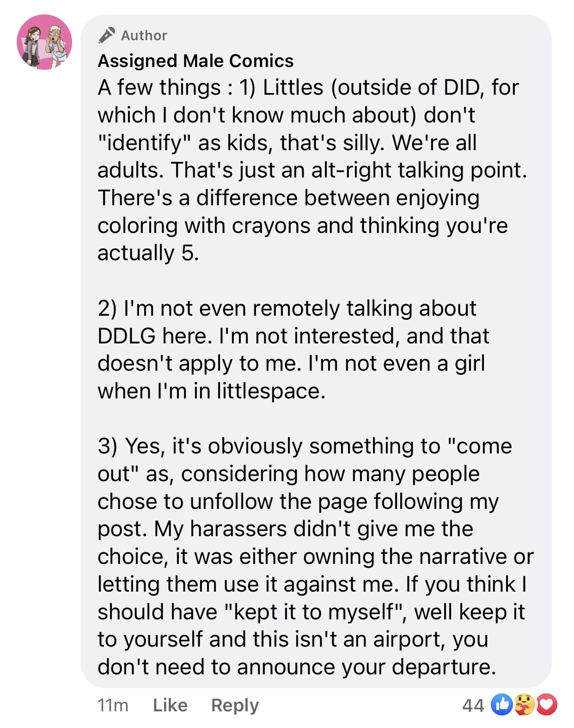The image size is (574, 728).
Task: Click the microphone Author badge icon
Action: pyautogui.click(x=106, y=36)
